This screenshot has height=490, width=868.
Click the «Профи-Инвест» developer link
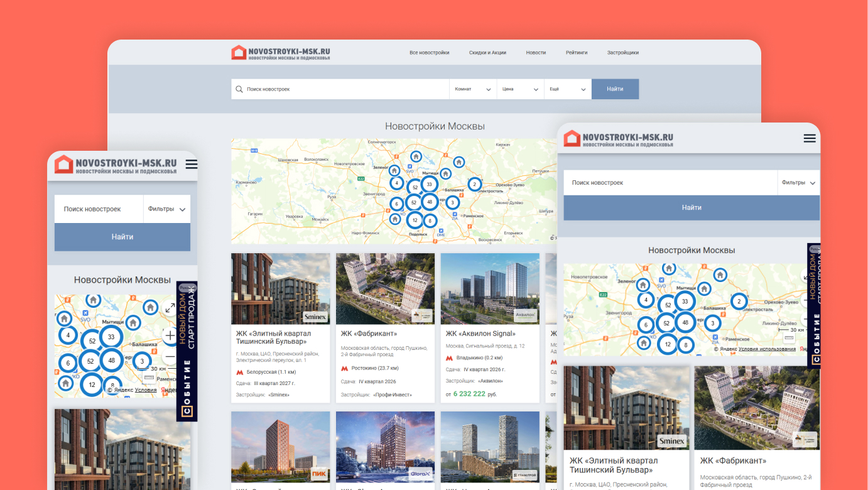[x=391, y=395]
